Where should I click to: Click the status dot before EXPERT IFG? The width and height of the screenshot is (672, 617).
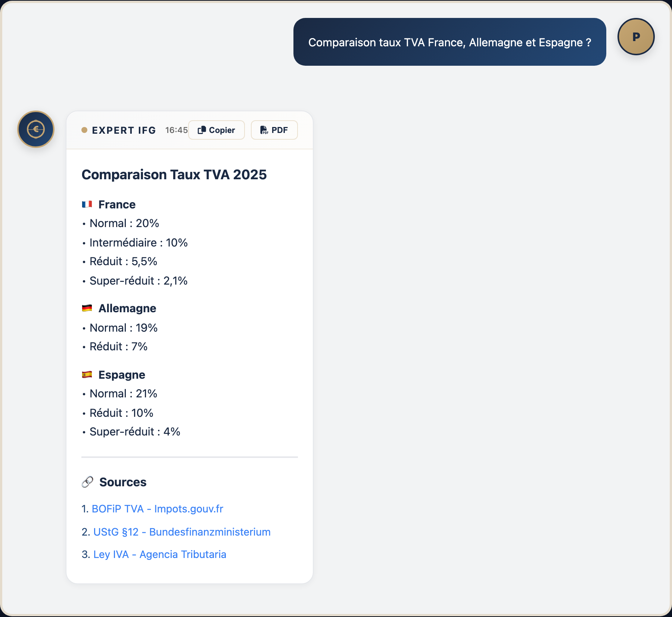(84, 130)
